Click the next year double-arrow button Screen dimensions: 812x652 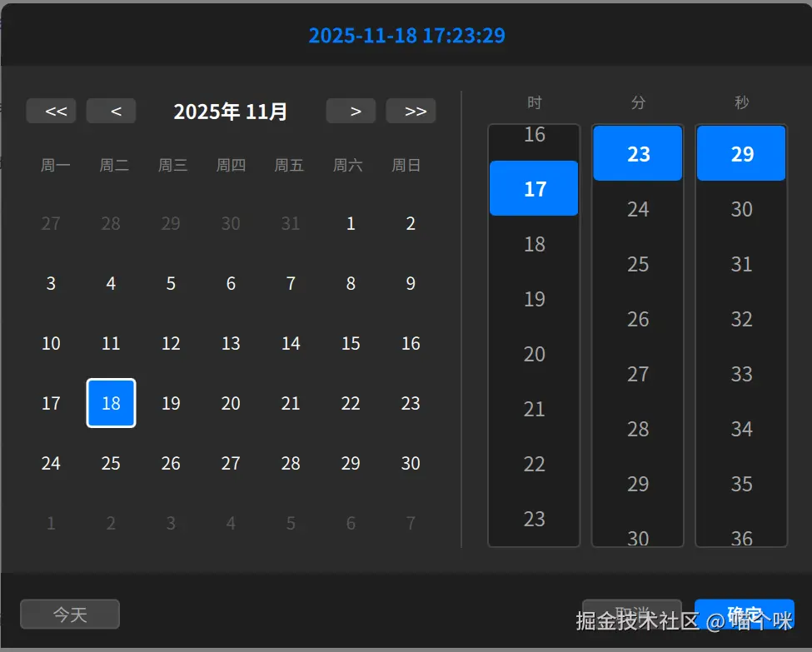click(x=411, y=110)
